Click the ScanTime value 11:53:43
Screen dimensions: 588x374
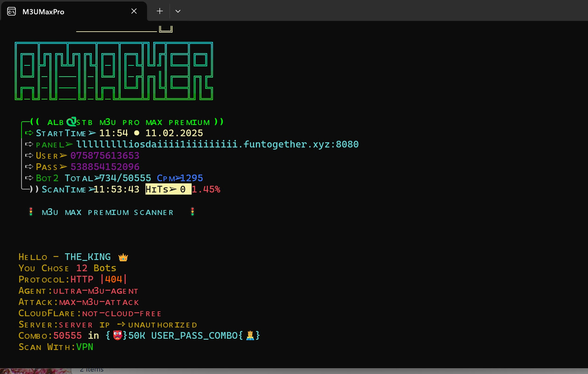coord(117,189)
